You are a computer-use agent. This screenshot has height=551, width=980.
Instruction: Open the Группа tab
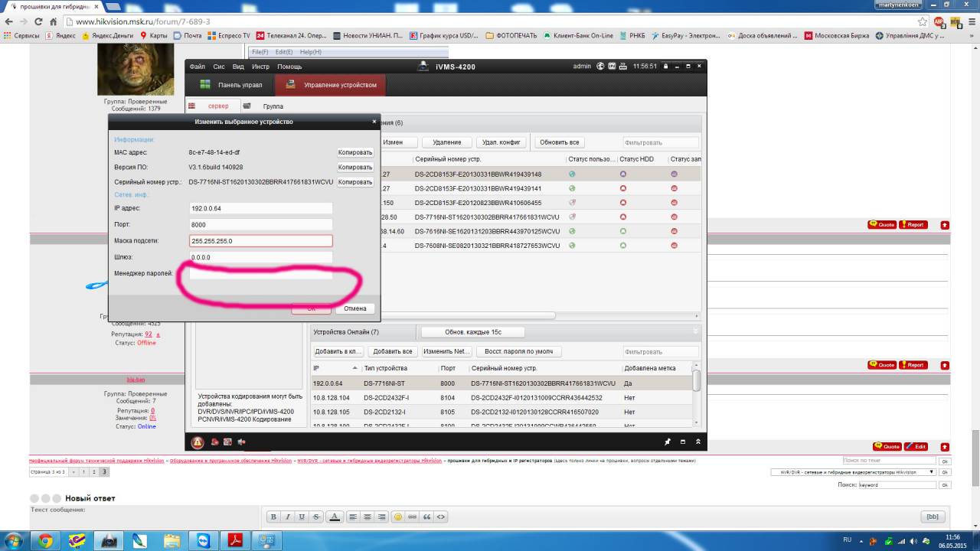tap(273, 106)
